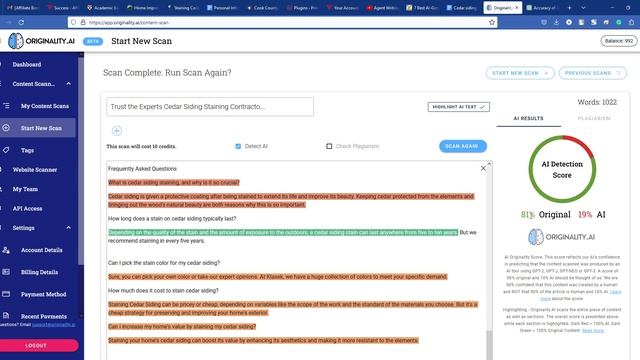This screenshot has height=360, width=640.
Task: Click the Balance: 992 pill
Action: [x=619, y=41]
